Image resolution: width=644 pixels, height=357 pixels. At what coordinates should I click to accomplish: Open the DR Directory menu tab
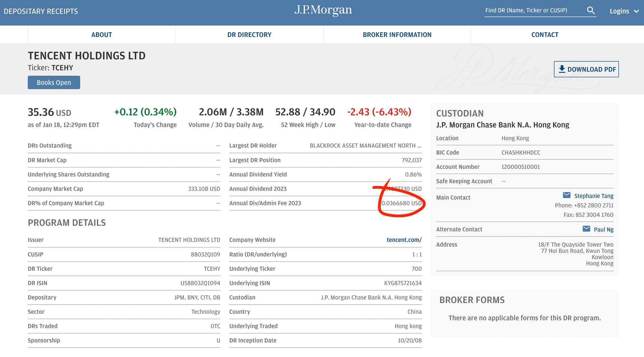(249, 35)
